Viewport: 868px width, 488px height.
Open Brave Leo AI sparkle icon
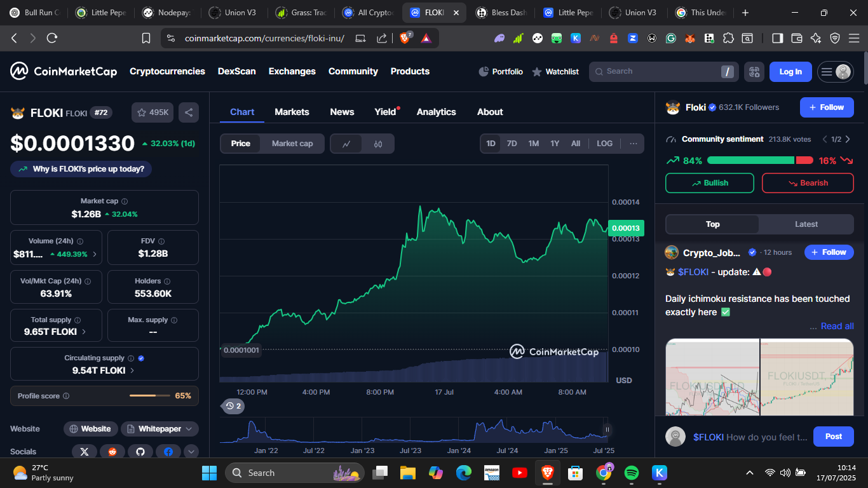[x=816, y=38]
